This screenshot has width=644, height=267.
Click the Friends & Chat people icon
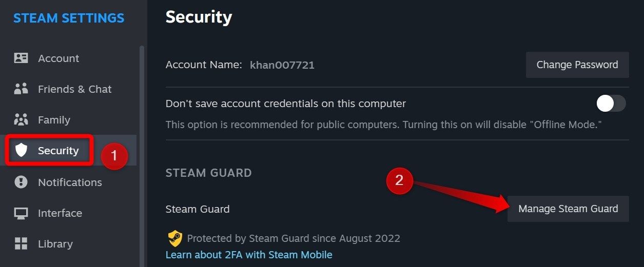tap(21, 89)
